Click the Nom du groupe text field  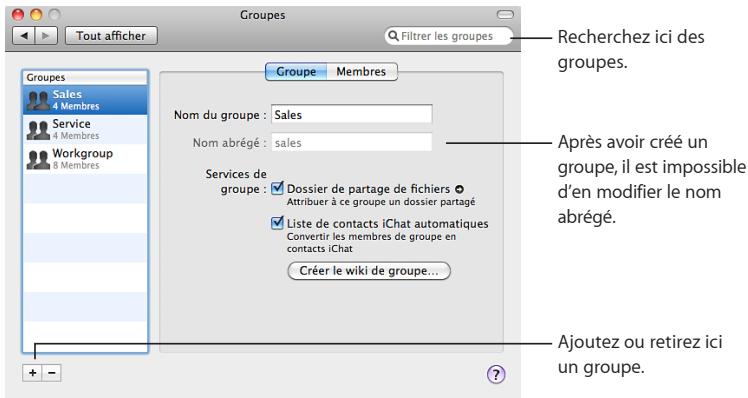click(x=352, y=115)
